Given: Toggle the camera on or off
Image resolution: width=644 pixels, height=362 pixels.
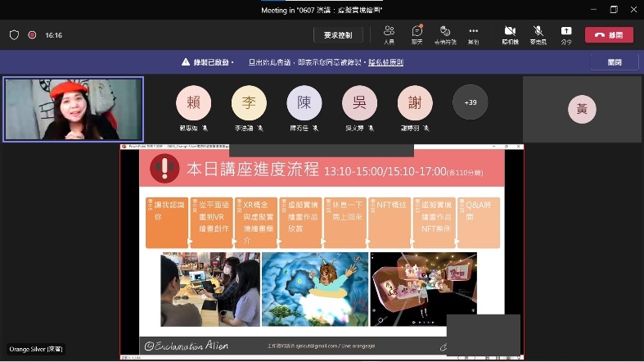Looking at the screenshot, I should click(510, 34).
